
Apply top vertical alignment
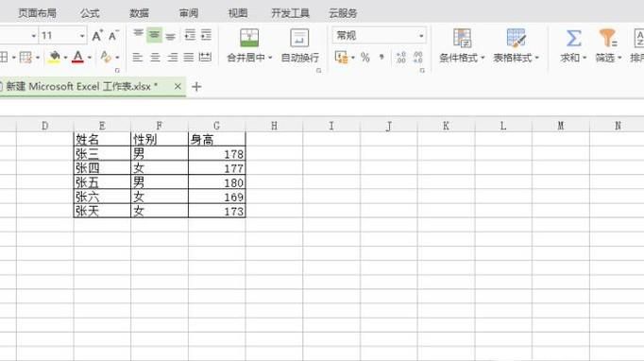click(138, 35)
